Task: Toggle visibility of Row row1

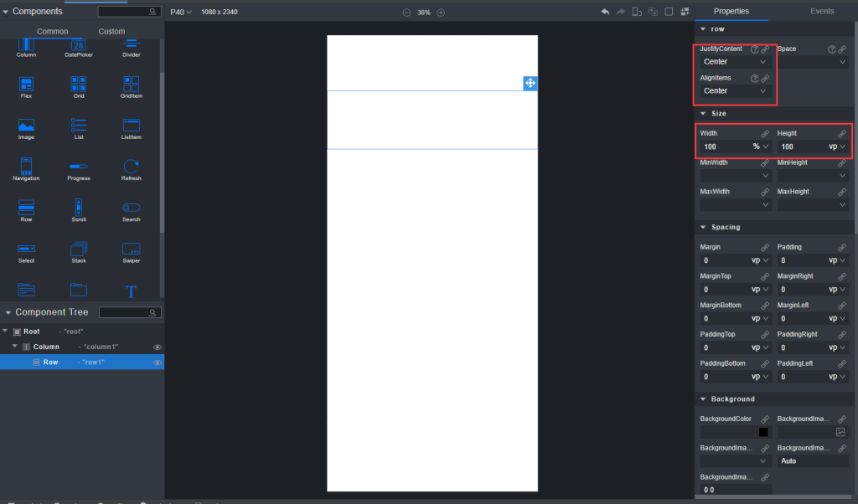Action: point(157,363)
